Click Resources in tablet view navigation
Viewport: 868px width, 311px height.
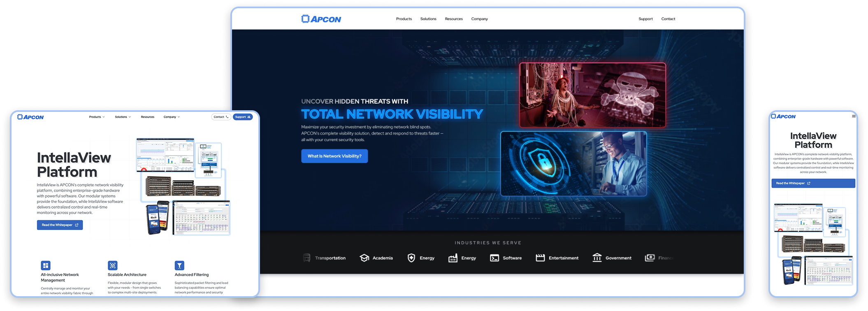[148, 117]
